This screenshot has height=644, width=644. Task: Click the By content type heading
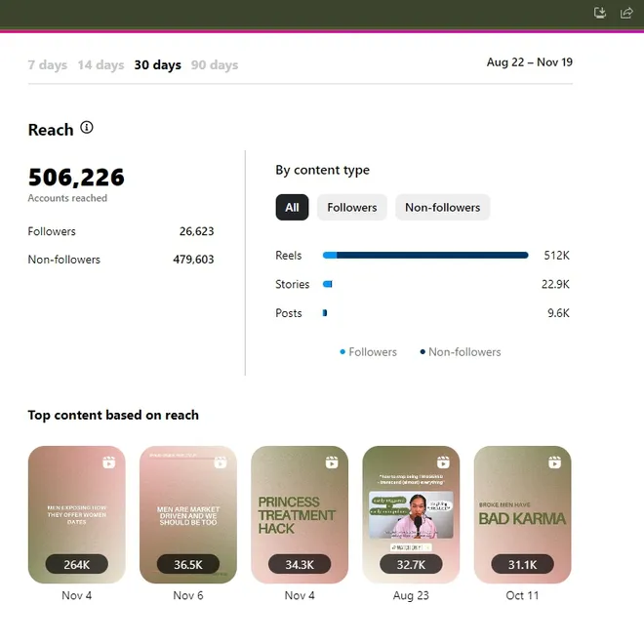tap(322, 170)
